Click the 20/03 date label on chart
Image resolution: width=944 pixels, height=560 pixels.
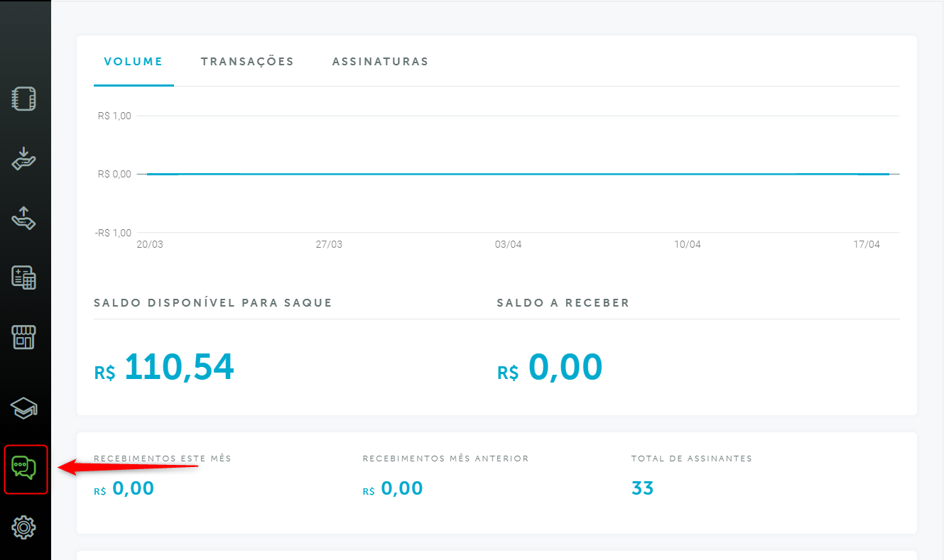click(x=149, y=244)
